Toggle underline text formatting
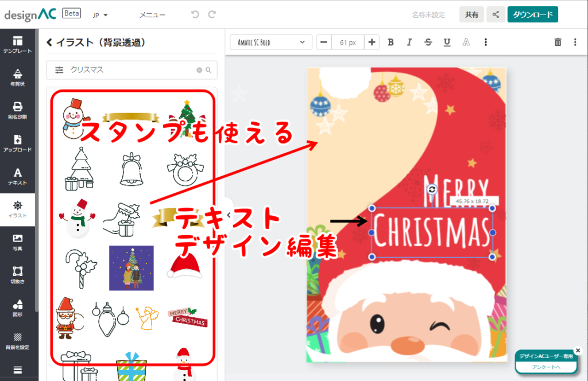The image size is (588, 381). 447,42
